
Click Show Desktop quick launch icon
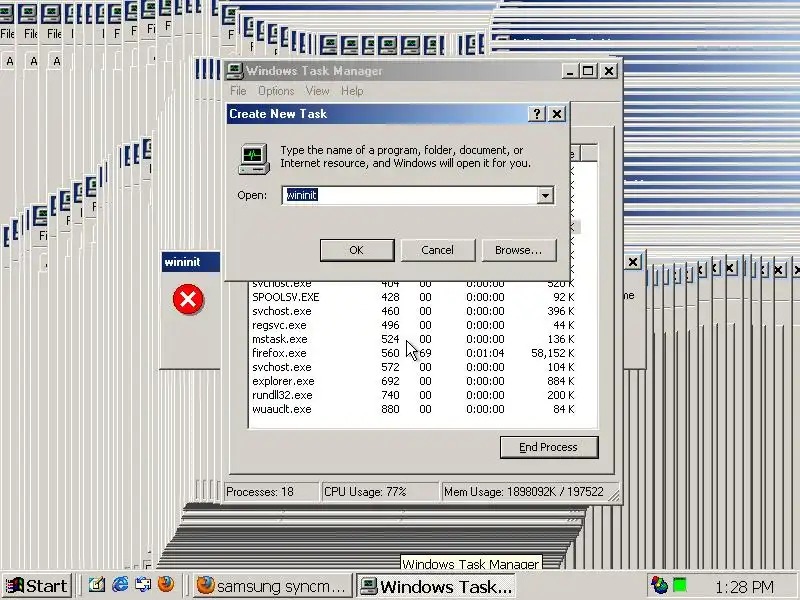click(x=96, y=585)
